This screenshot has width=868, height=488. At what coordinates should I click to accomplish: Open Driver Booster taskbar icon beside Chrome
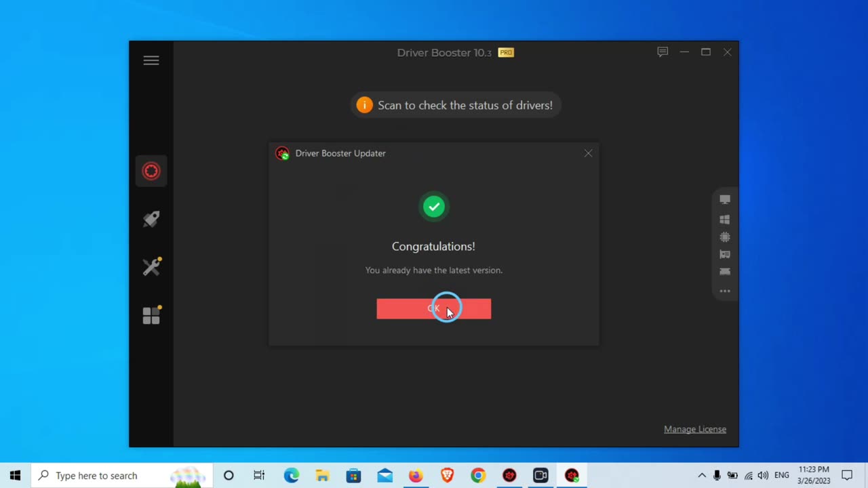[x=509, y=475]
